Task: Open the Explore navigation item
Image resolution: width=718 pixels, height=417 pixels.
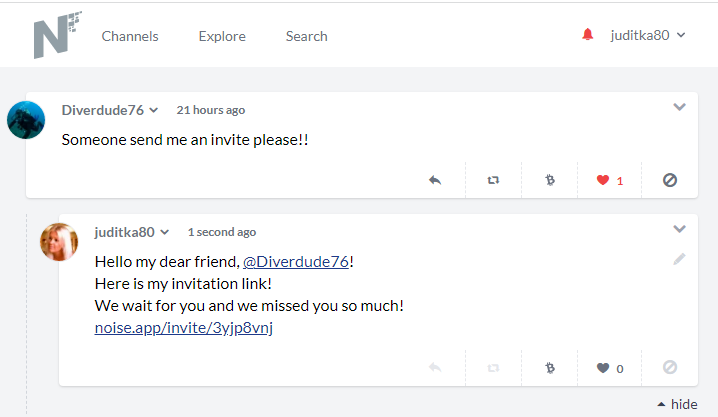Action: pyautogui.click(x=222, y=36)
